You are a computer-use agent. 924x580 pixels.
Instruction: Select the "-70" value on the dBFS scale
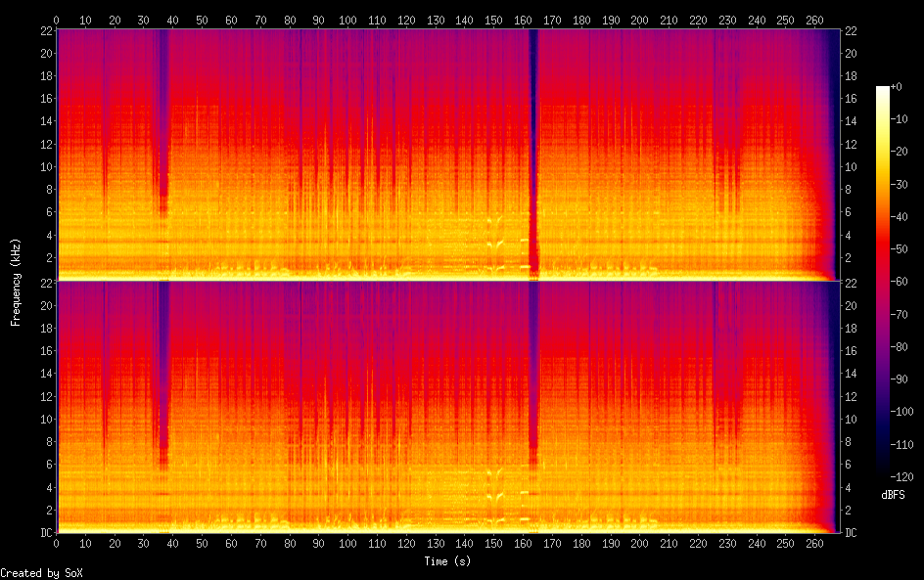900,314
